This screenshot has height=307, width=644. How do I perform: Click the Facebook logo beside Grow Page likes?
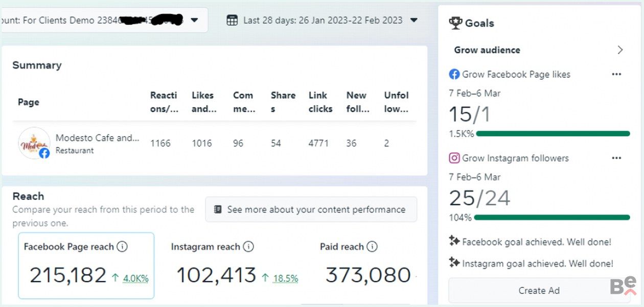454,74
